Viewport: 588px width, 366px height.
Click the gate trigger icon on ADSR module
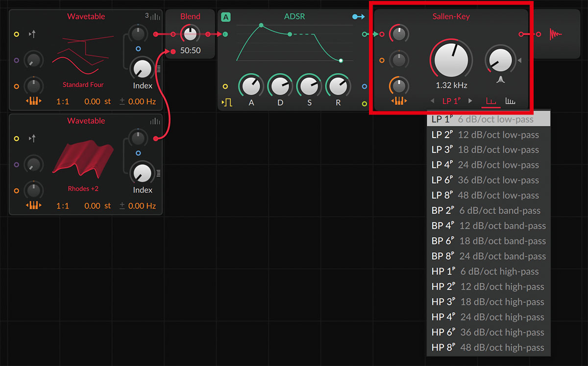click(227, 102)
